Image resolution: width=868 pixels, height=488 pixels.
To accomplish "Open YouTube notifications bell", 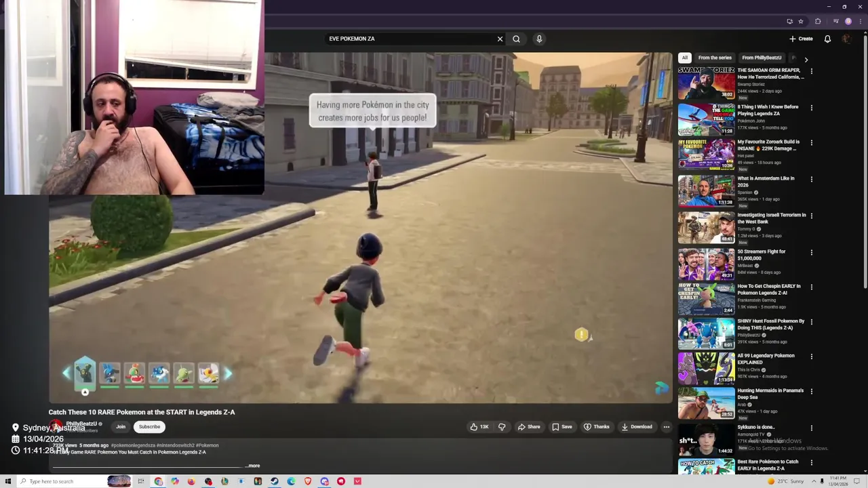I will (x=827, y=39).
